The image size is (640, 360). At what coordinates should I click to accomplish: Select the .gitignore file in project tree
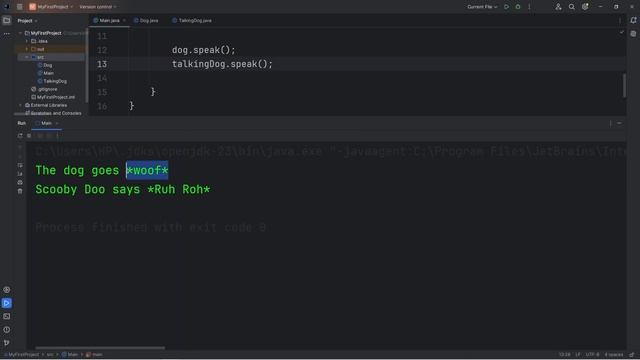coord(44,89)
